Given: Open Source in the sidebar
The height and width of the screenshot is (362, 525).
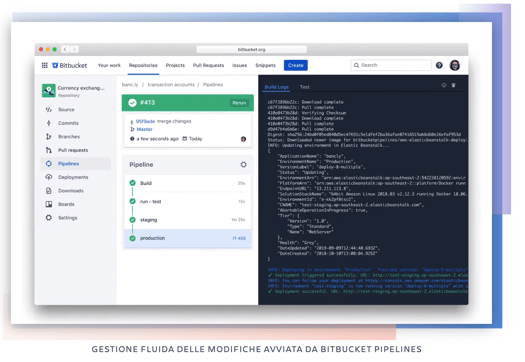Looking at the screenshot, I should point(66,110).
